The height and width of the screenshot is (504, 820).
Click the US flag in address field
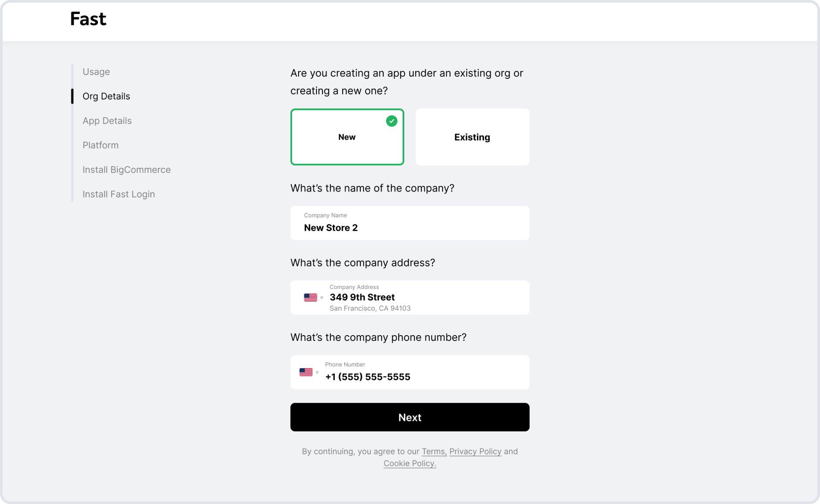310,298
